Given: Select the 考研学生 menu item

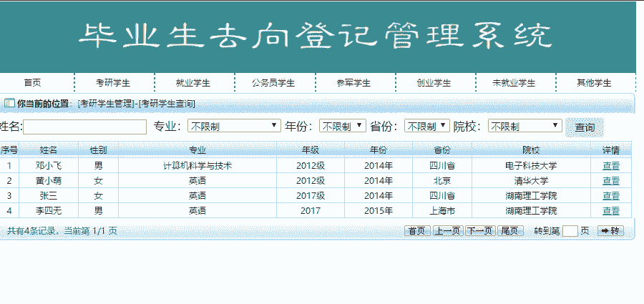Looking at the screenshot, I should pyautogui.click(x=113, y=82).
